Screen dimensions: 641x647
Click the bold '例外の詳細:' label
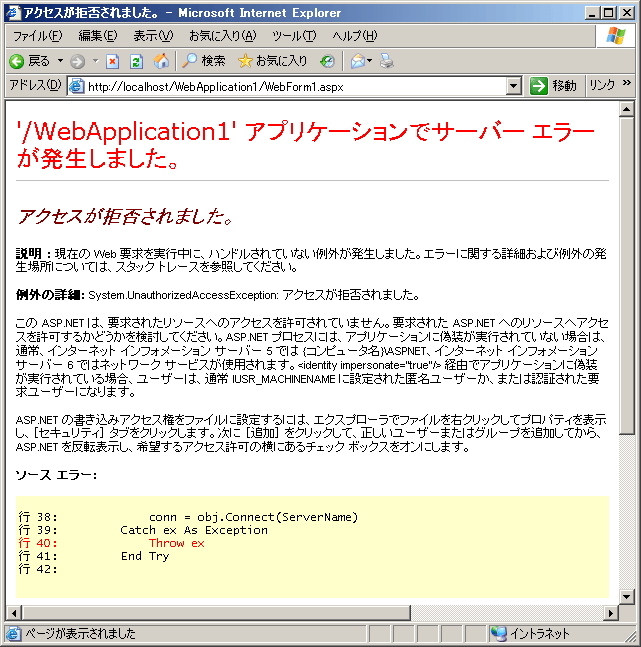tap(50, 295)
